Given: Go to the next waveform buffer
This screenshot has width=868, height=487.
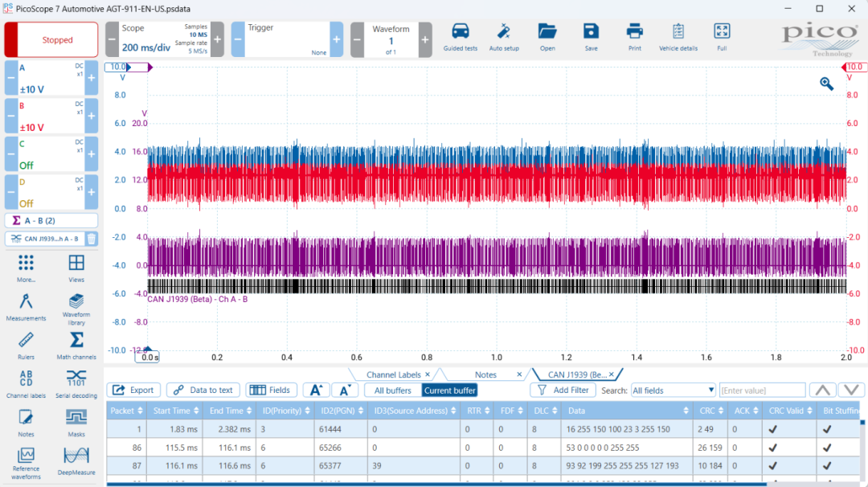Looking at the screenshot, I should tap(425, 39).
